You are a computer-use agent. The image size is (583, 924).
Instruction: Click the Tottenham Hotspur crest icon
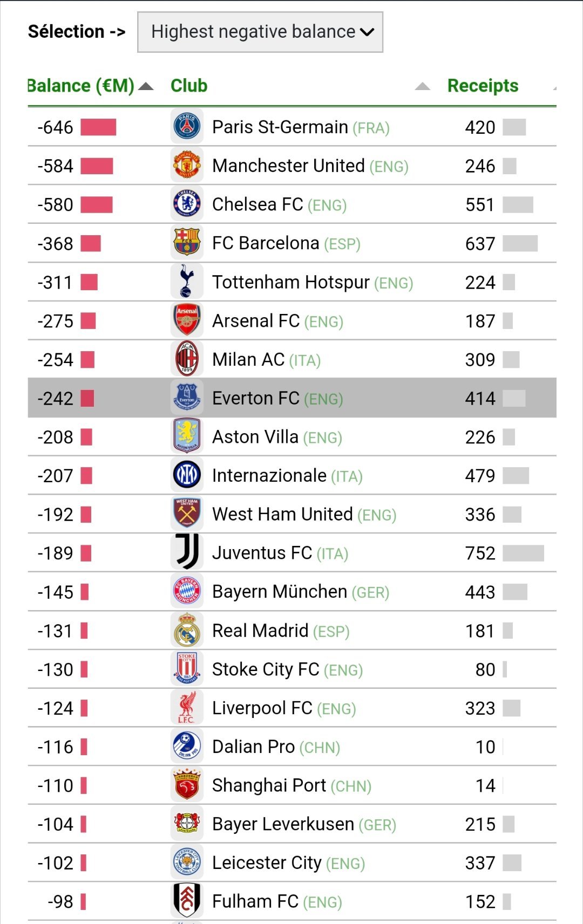(x=187, y=282)
